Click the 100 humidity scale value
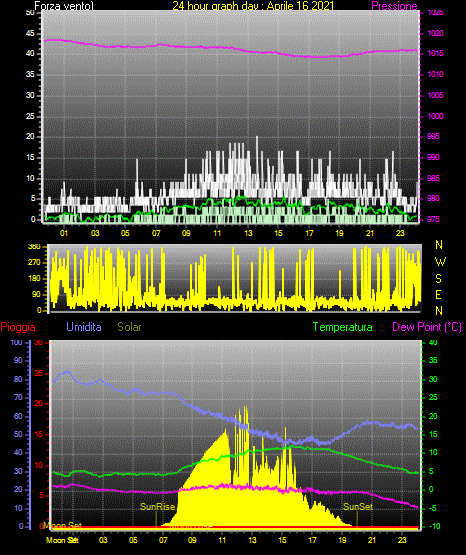This screenshot has width=466, height=555. 17,343
